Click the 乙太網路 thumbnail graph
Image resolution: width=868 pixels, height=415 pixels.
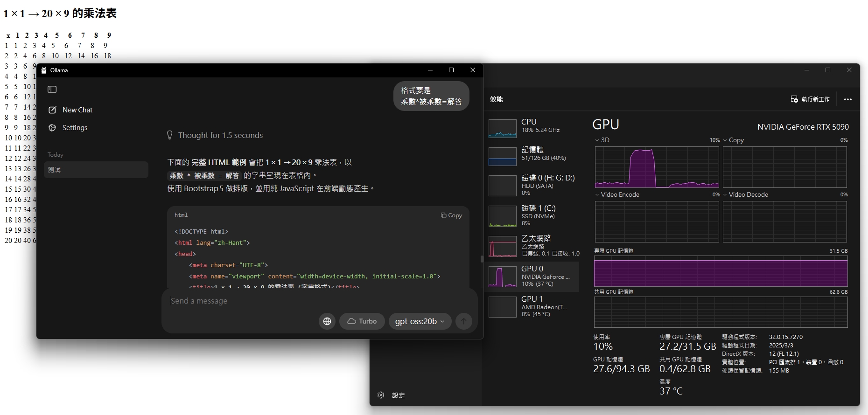503,246
